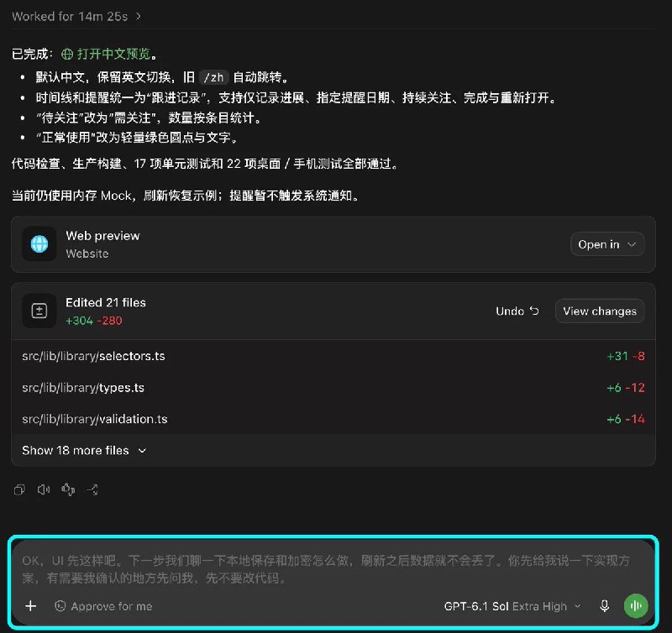672x633 pixels.
Task: Open the 'Open in' dropdown
Action: click(x=606, y=244)
